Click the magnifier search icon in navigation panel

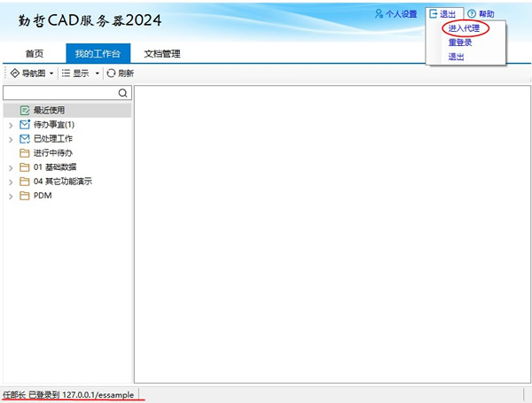[x=123, y=93]
